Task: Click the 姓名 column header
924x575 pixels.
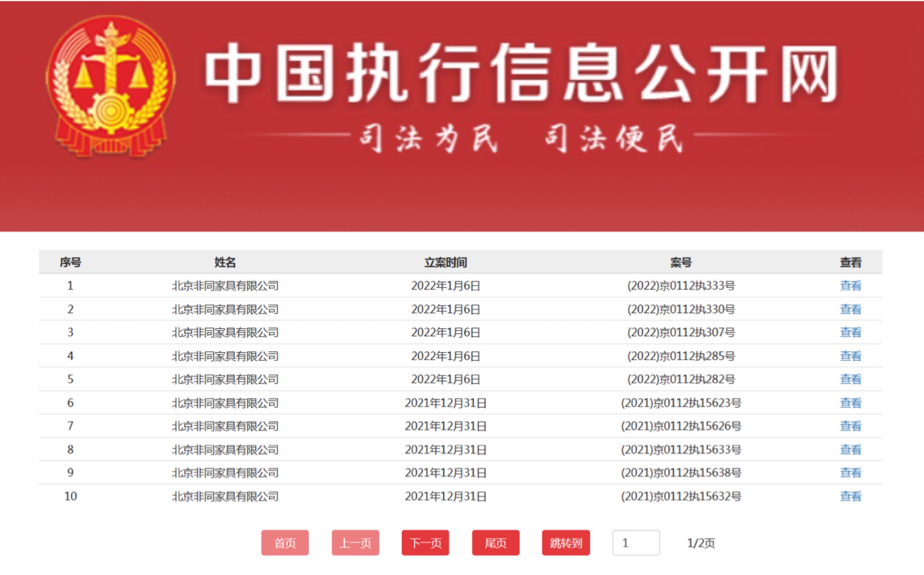Action: (x=225, y=262)
